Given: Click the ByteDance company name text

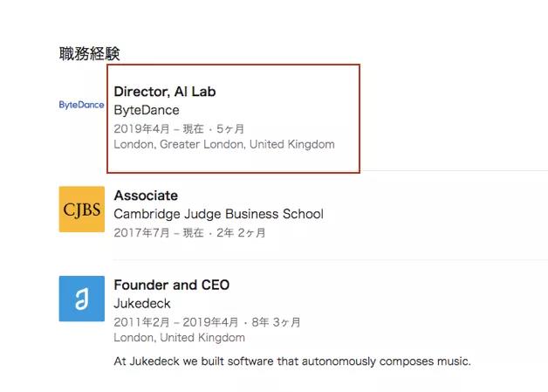Looking at the screenshot, I should [147, 110].
